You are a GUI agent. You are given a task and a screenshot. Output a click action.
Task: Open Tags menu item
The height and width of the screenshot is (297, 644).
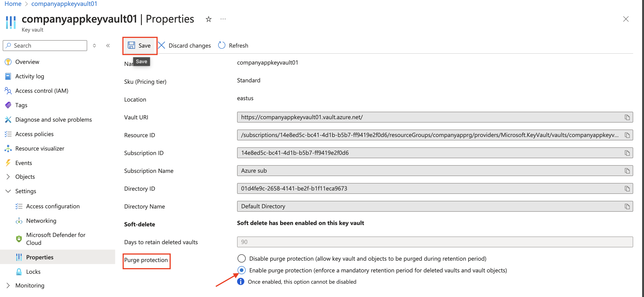pyautogui.click(x=21, y=105)
